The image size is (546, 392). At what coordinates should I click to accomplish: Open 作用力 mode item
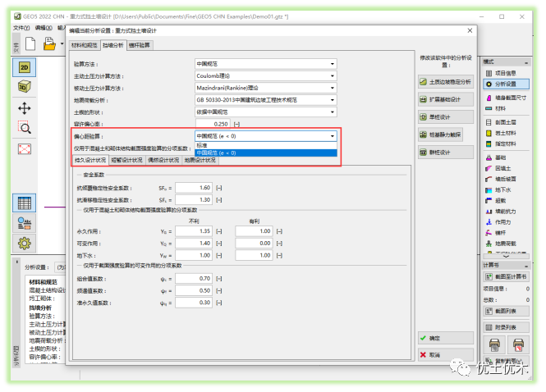coord(506,222)
